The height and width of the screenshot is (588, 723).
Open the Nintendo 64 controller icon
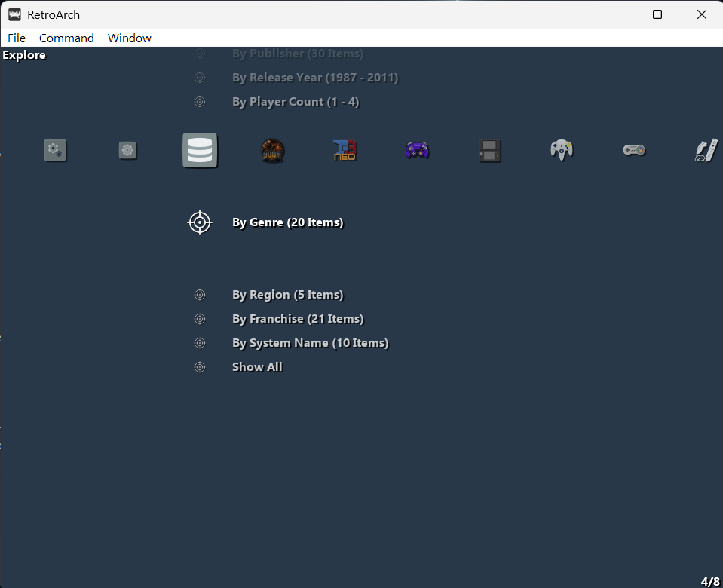coord(562,150)
